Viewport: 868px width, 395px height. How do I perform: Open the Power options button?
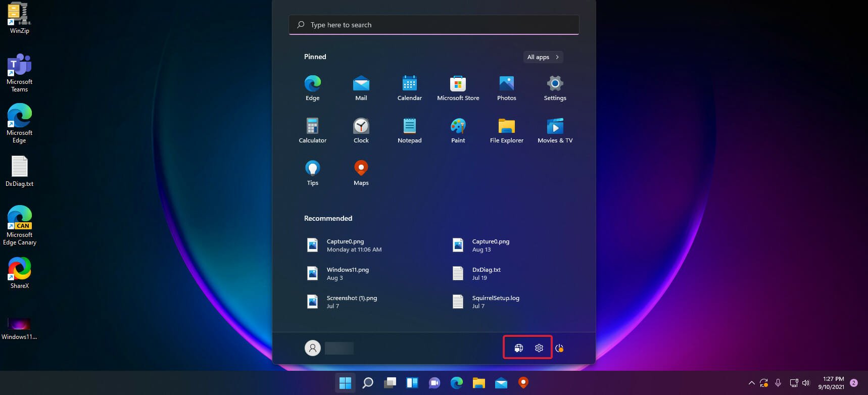(559, 348)
